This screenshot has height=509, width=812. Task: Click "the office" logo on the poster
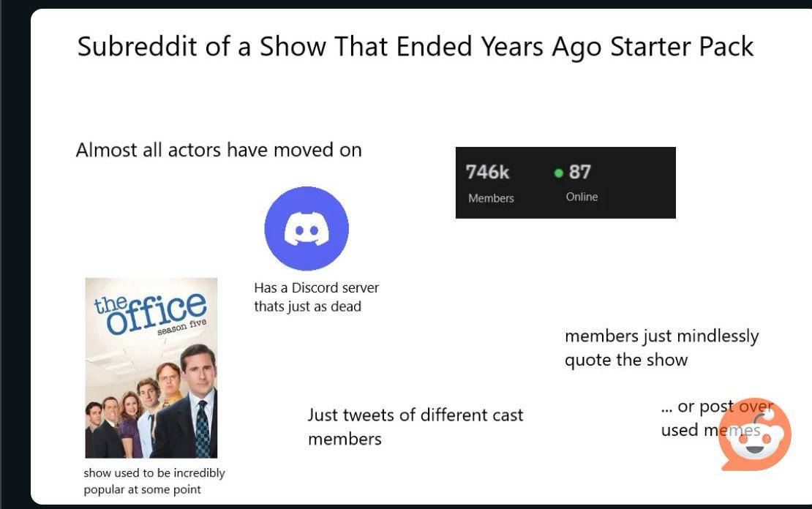149,312
